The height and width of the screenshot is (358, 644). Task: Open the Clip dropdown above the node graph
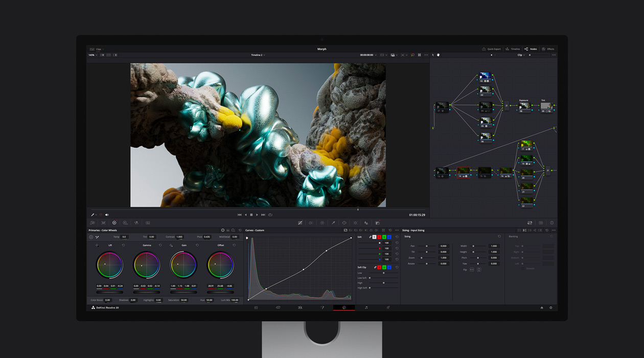tap(520, 55)
